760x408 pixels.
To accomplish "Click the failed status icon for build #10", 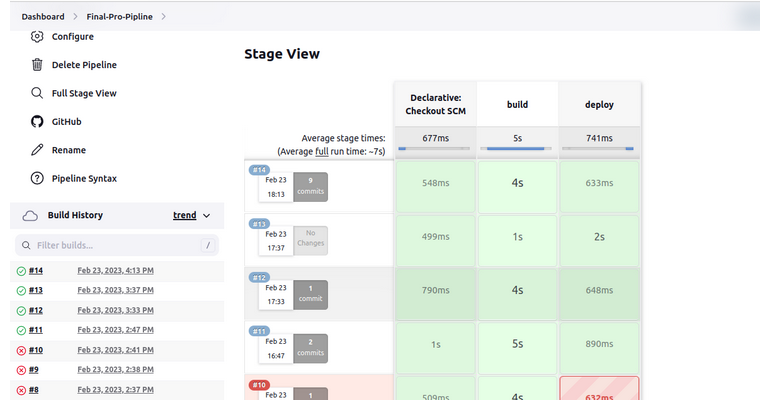I will pos(21,350).
